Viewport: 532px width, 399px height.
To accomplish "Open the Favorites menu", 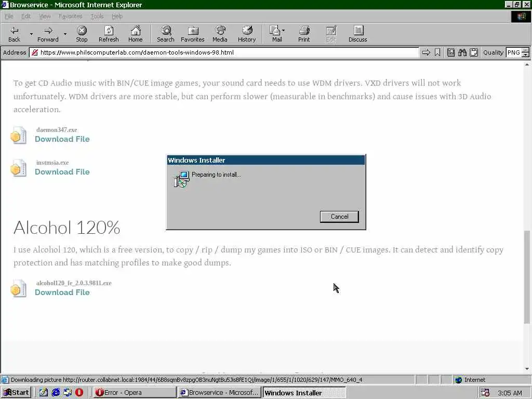I will [x=70, y=16].
